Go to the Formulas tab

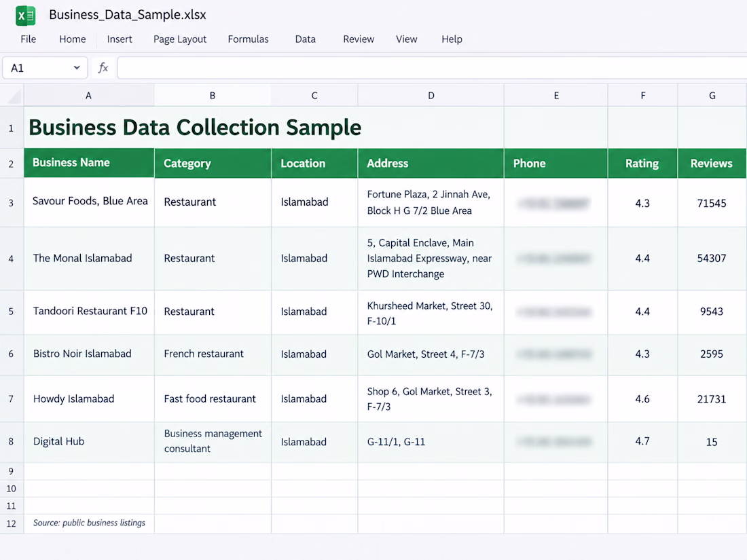point(248,39)
